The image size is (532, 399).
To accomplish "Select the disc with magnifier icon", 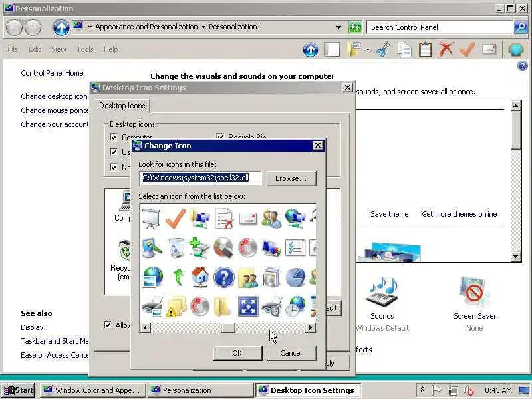I will point(223,247).
